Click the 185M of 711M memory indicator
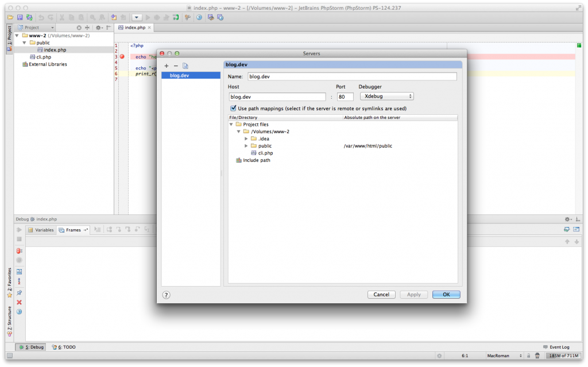Viewport: 588px width, 367px height. pos(563,356)
